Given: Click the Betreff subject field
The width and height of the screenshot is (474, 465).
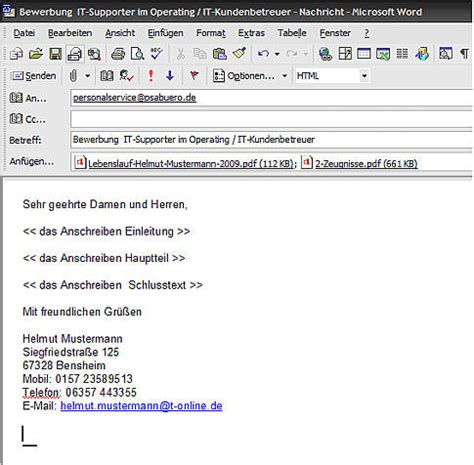Looking at the screenshot, I should [271, 140].
